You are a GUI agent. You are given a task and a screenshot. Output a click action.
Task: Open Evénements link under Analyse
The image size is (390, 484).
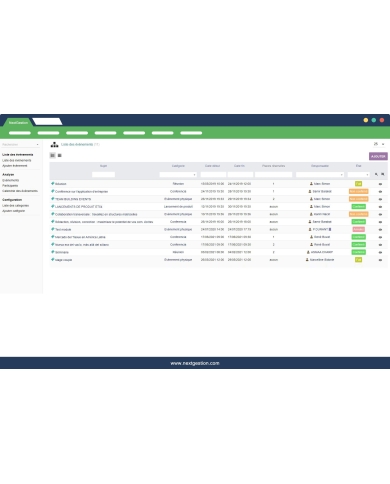coord(10,180)
